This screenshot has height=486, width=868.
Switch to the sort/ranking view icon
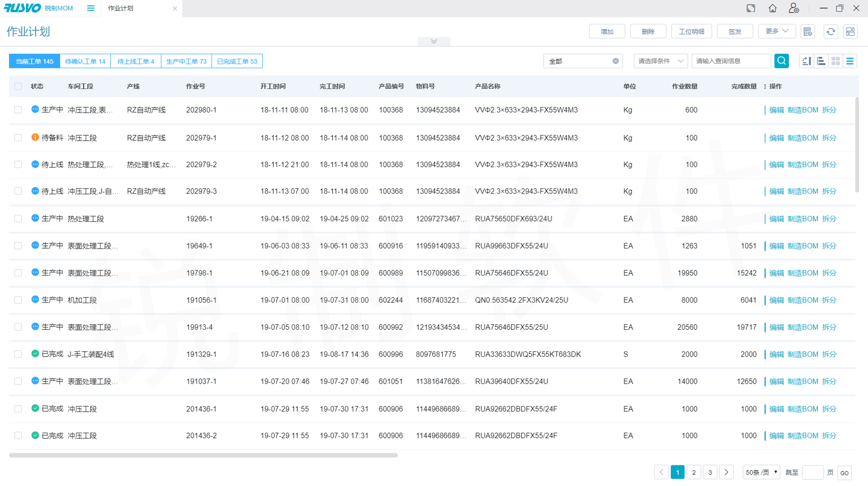(x=807, y=61)
